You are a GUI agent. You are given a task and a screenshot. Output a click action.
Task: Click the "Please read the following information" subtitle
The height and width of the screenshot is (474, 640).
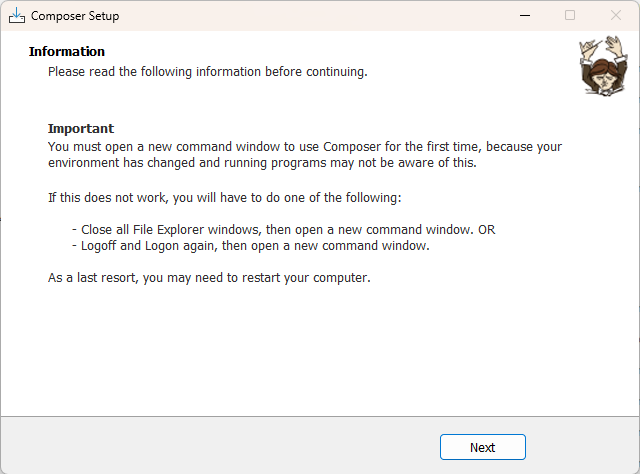[x=208, y=72]
